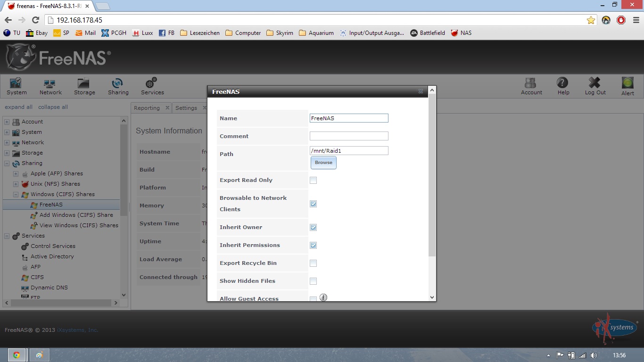Reload the page with refresh icon

(35, 20)
